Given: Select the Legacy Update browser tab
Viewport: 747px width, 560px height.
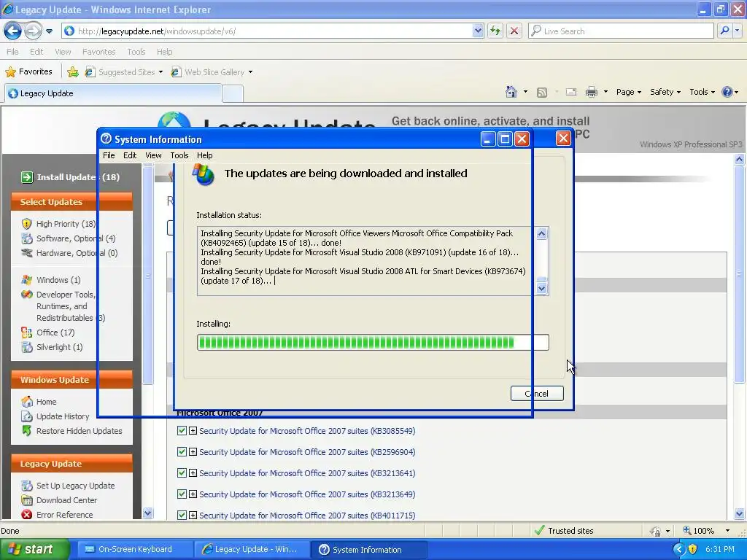Looking at the screenshot, I should [113, 93].
